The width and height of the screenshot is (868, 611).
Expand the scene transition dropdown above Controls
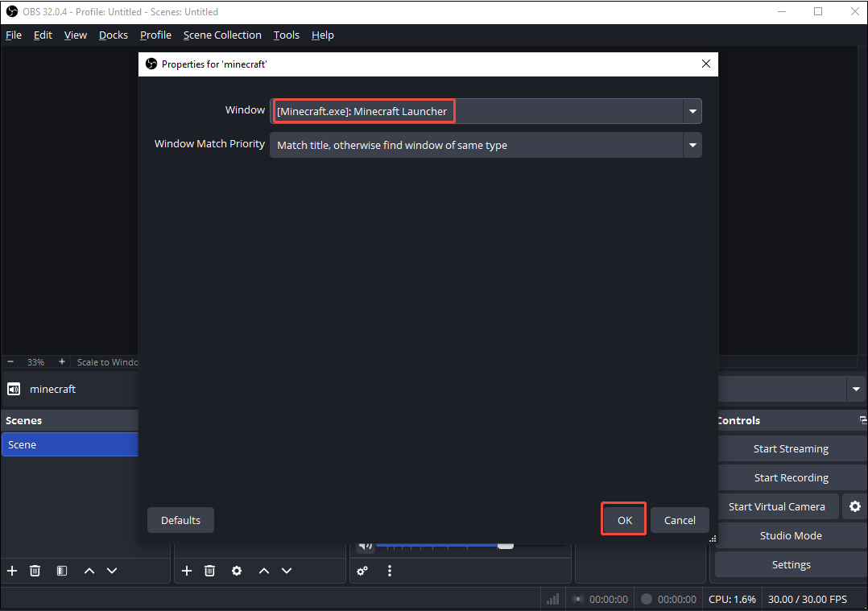pos(856,389)
